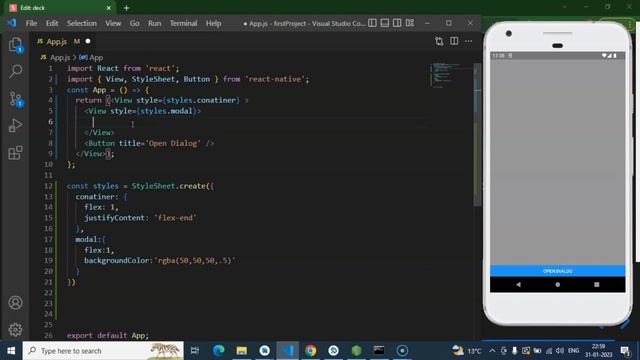This screenshot has width=640, height=360.
Task: Open the Extensions view
Action: (x=16, y=153)
